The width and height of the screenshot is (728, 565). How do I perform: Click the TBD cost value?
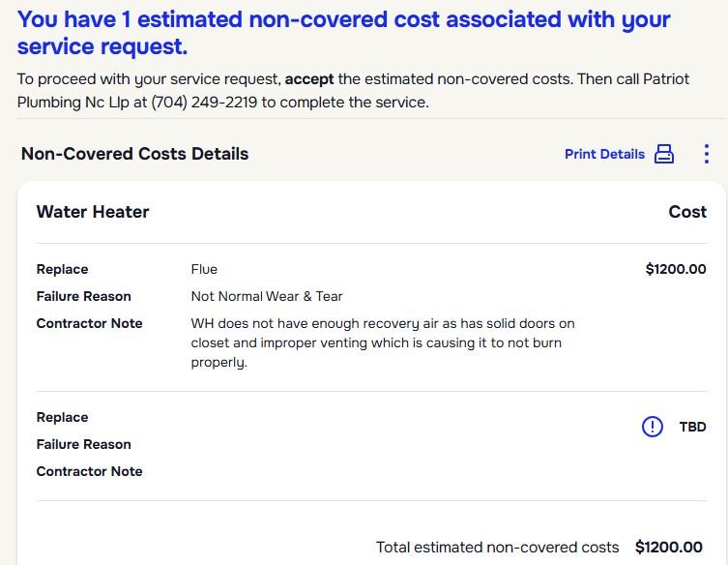coord(692,427)
